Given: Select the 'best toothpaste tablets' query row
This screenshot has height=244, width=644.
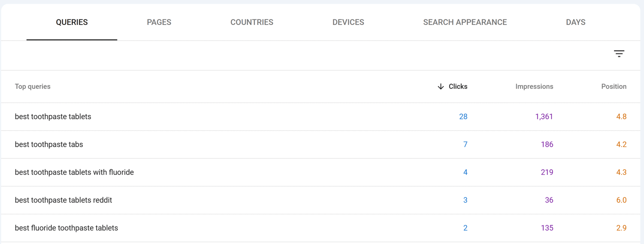Looking at the screenshot, I should [53, 117].
